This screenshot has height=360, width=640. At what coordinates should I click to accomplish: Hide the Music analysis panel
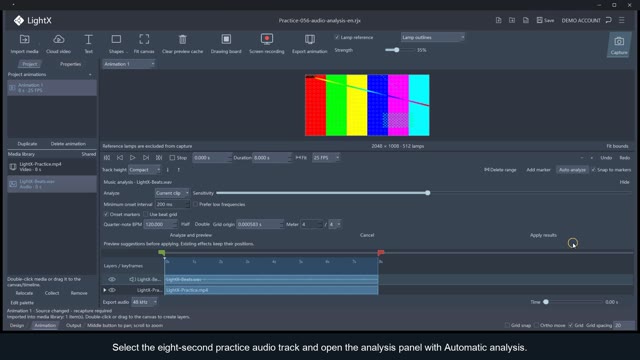tap(624, 182)
